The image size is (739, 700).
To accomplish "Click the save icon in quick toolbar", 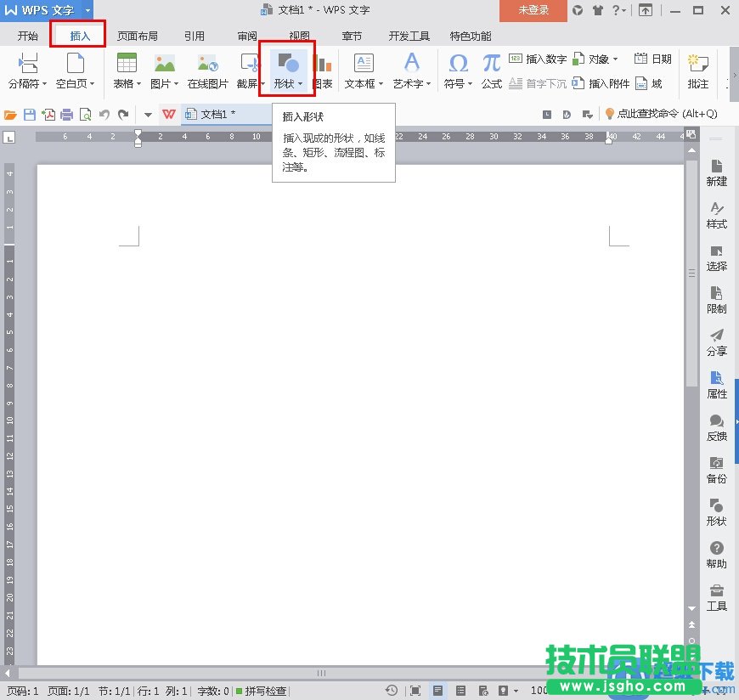I will [30, 115].
